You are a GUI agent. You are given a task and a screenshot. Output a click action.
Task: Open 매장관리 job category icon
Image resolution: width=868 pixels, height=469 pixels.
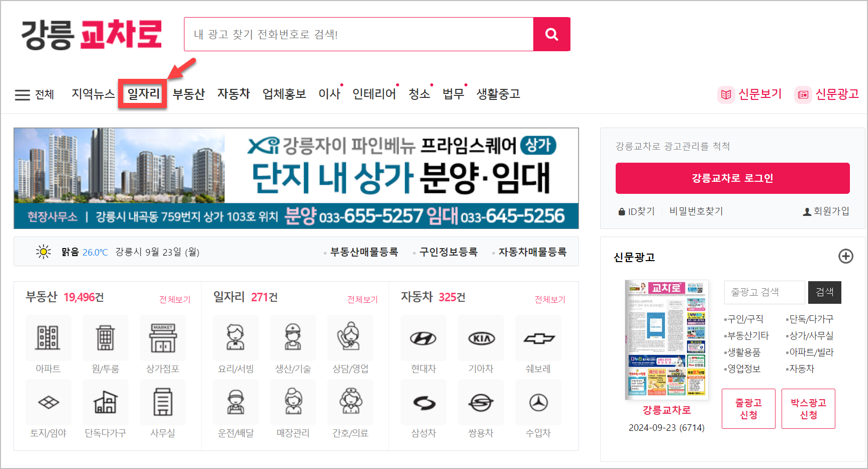coord(293,402)
